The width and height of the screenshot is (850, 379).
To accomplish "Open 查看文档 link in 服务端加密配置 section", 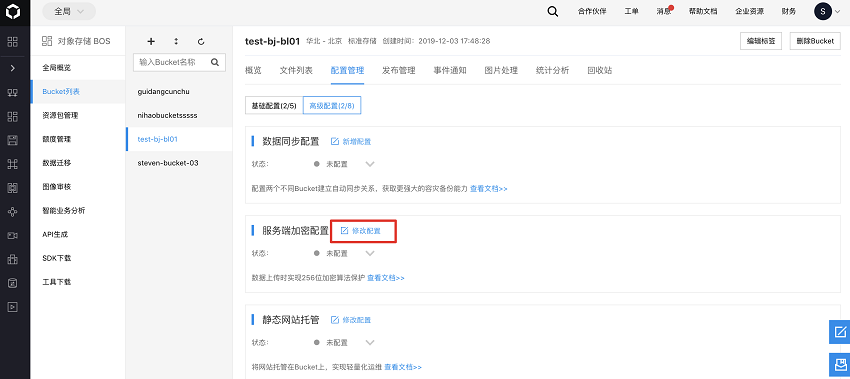I will tap(386, 278).
